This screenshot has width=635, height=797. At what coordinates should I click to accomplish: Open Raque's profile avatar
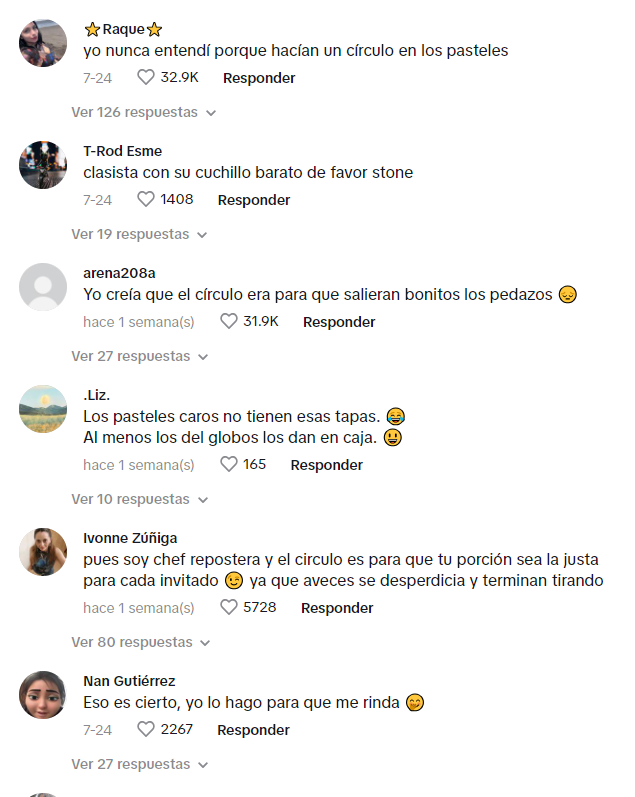tap(43, 43)
